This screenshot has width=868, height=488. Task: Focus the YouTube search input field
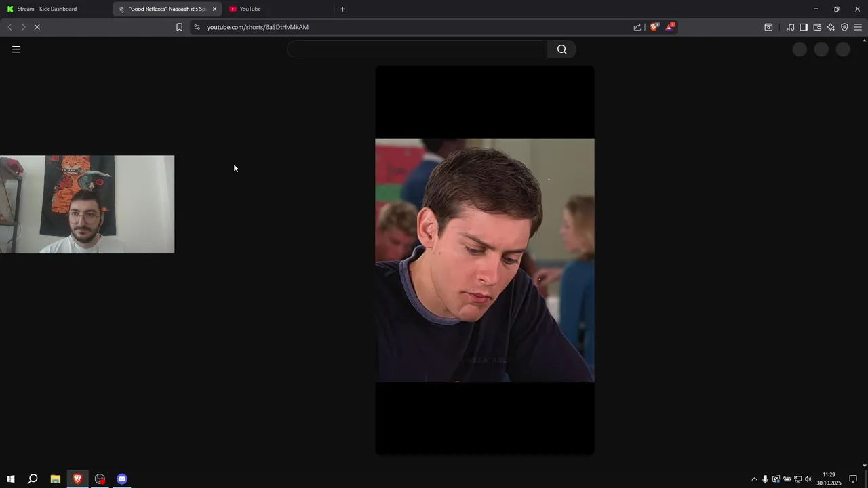point(418,49)
